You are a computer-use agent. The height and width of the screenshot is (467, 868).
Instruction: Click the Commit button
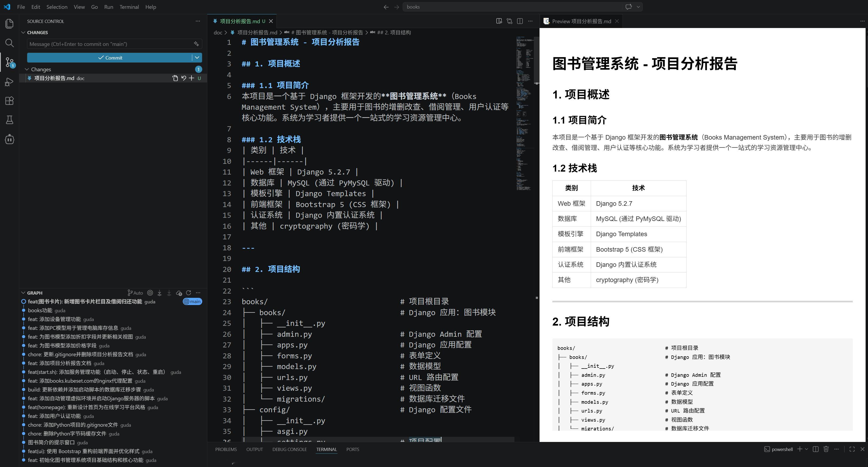pos(111,58)
